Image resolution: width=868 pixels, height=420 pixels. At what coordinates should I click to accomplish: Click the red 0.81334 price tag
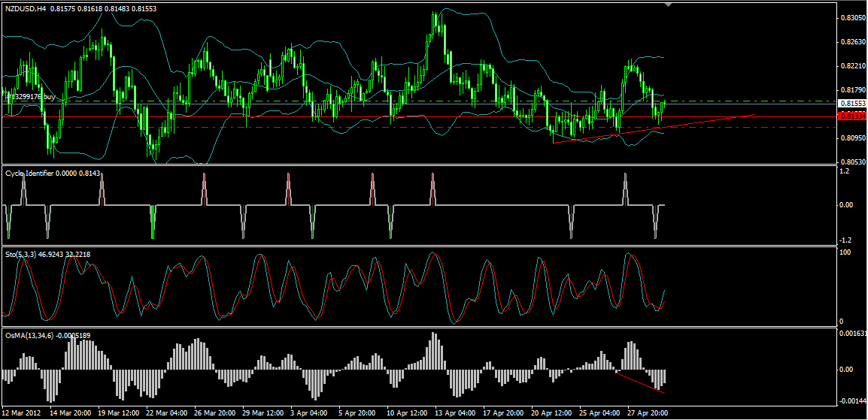852,116
